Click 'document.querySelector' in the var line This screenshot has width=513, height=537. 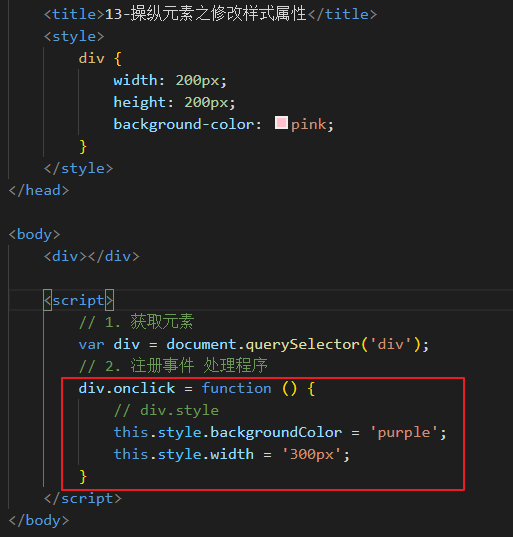click(263, 345)
